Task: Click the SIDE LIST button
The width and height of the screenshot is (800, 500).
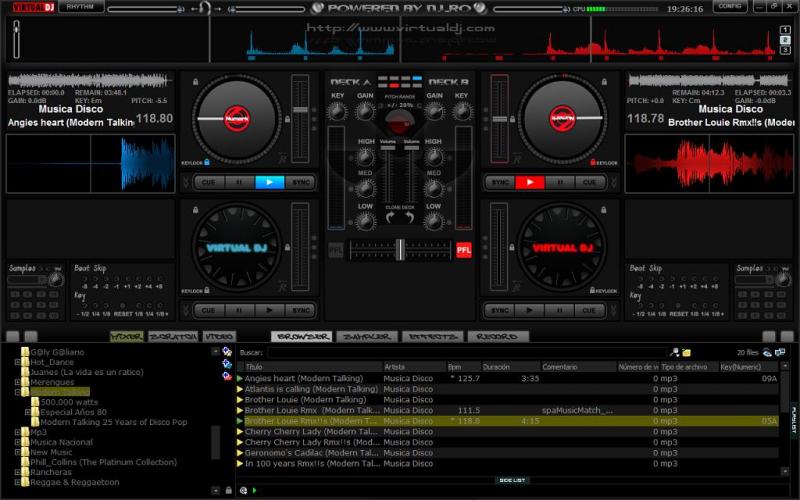Action: point(512,480)
